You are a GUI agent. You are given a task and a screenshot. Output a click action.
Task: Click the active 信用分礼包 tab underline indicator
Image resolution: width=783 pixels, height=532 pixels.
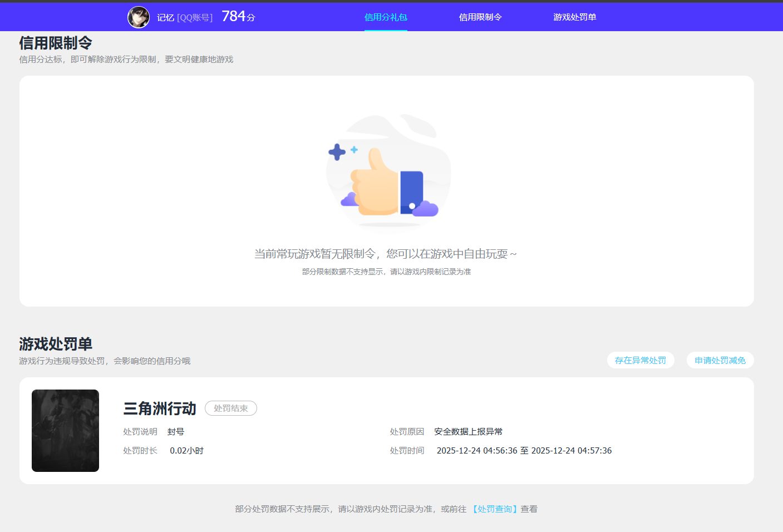[x=386, y=31]
